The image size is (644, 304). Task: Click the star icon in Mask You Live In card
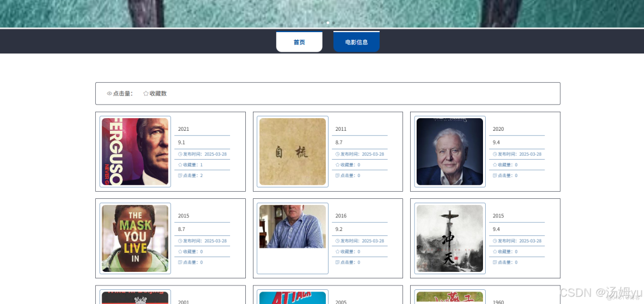click(x=180, y=251)
